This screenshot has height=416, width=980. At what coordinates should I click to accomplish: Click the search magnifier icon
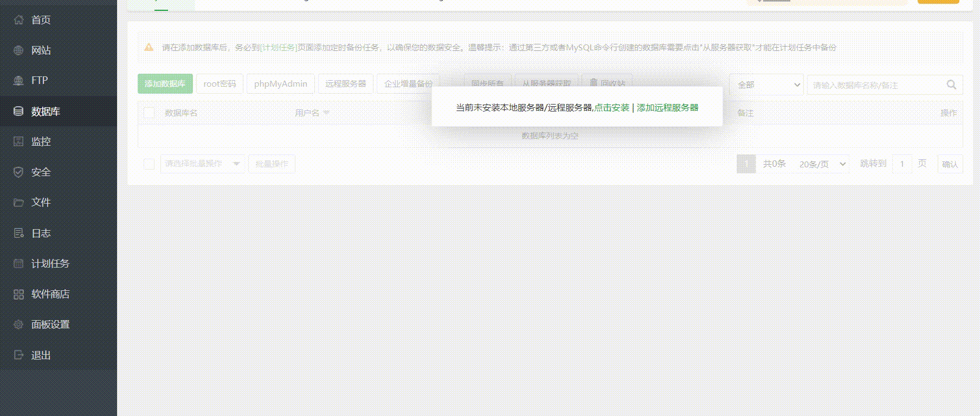(x=951, y=84)
